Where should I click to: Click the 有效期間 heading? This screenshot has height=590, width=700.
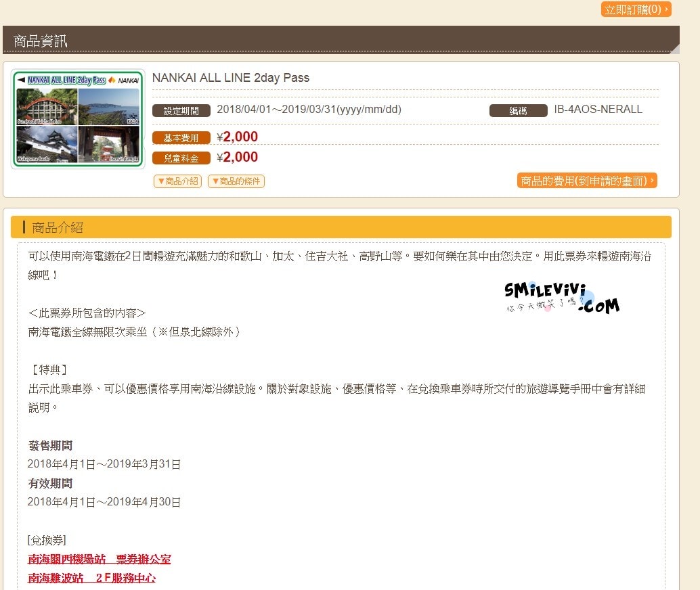(x=50, y=483)
